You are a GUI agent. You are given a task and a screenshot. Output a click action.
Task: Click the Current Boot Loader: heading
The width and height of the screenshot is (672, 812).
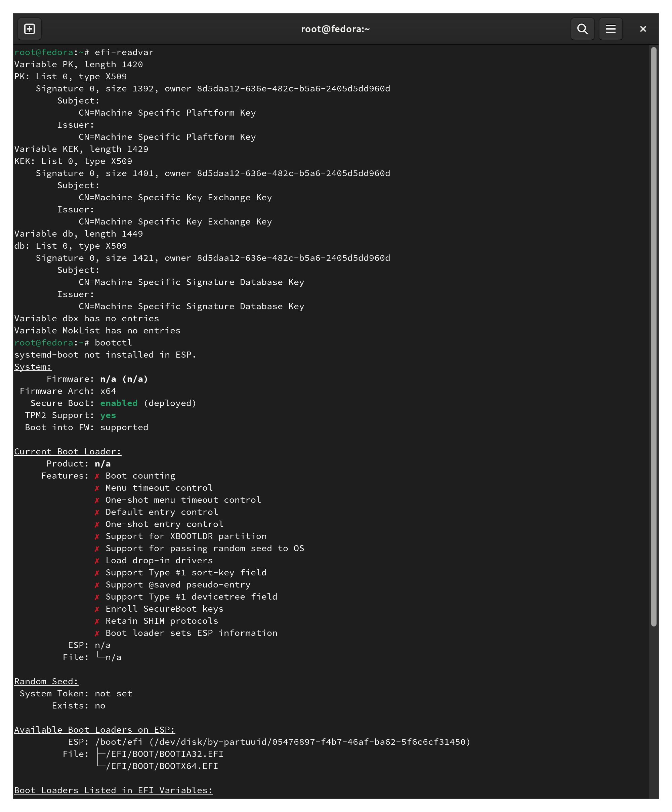(x=68, y=451)
